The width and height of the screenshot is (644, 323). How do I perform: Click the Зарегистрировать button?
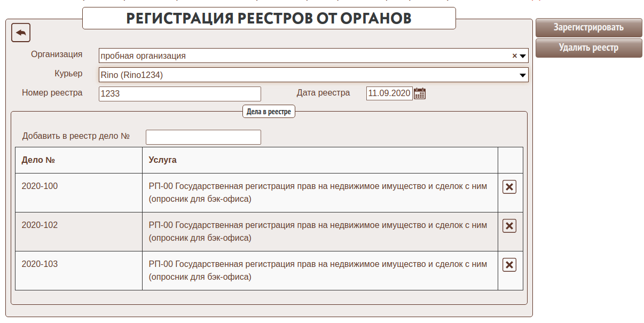[588, 28]
